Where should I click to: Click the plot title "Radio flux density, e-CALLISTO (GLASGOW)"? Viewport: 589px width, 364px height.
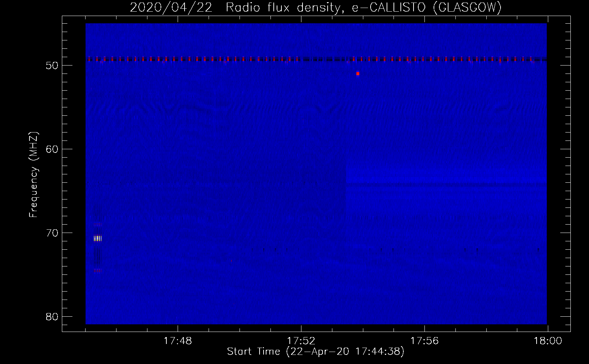[x=364, y=7]
